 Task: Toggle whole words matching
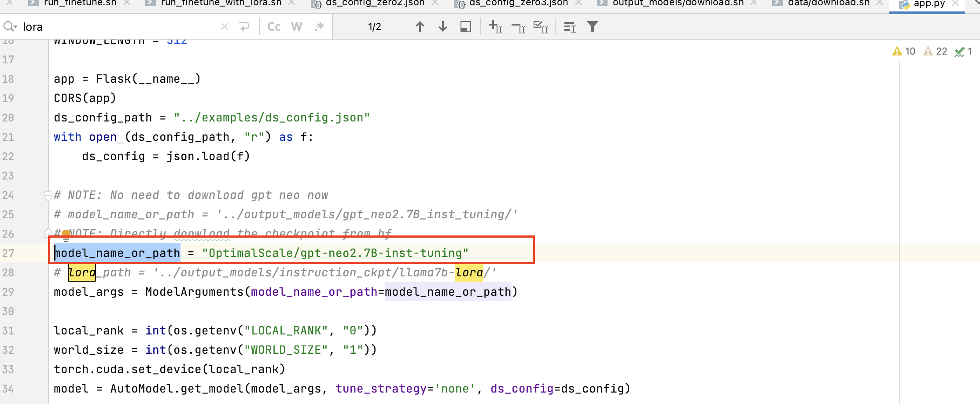click(296, 26)
